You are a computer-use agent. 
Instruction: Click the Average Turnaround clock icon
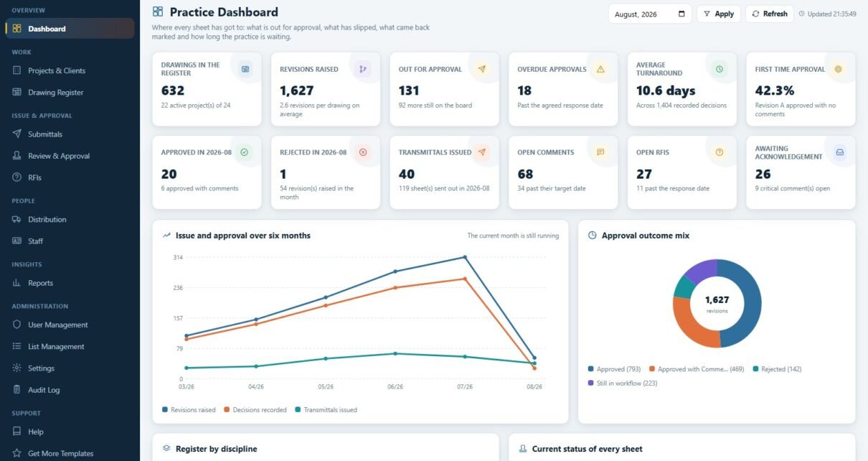(x=720, y=69)
